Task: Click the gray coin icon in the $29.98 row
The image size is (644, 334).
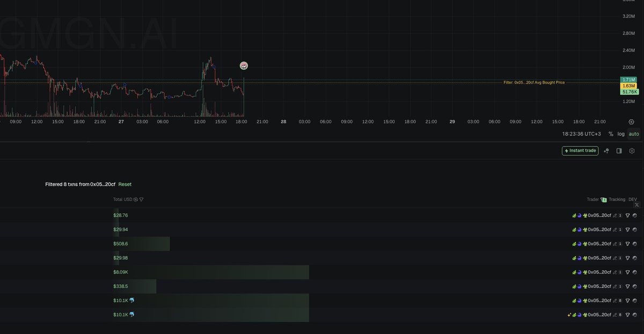Action: 635,258
